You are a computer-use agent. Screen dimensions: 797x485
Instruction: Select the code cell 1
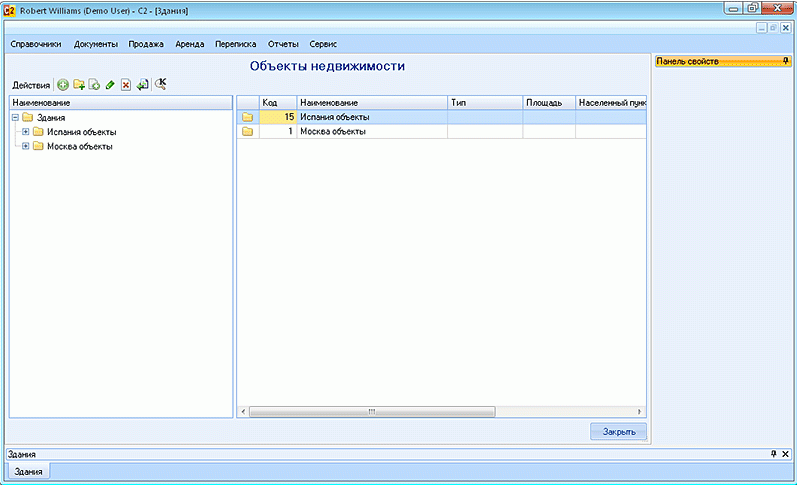pyautogui.click(x=278, y=131)
